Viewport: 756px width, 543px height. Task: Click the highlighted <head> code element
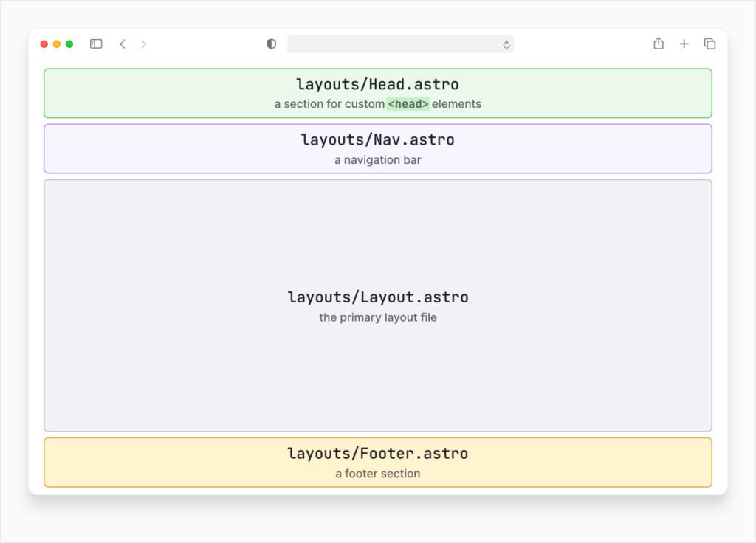pos(408,104)
